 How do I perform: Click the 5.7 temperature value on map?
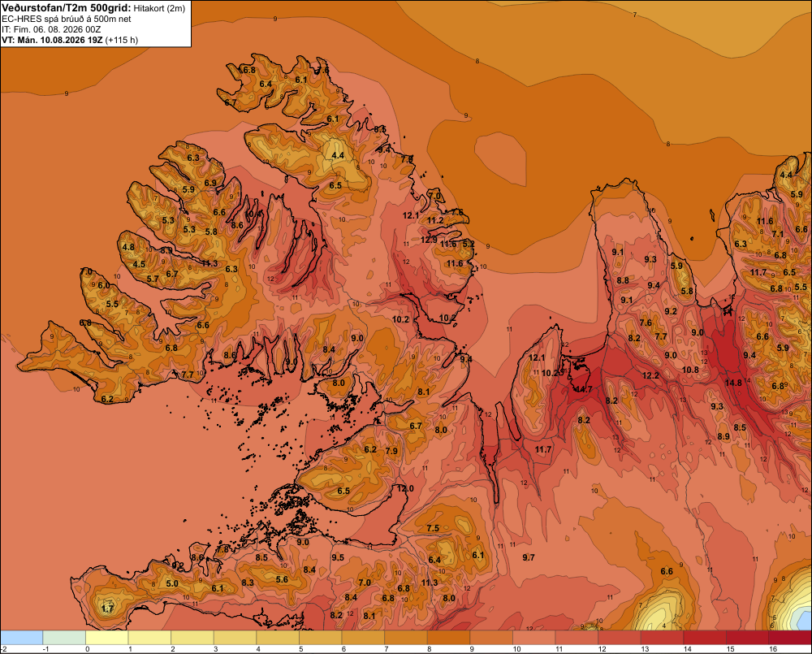(x=153, y=279)
